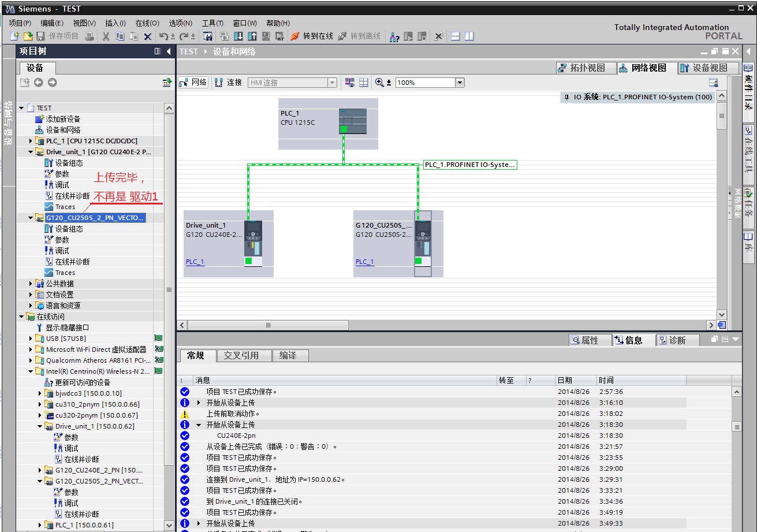Create a new project via toolbar icon

(15, 36)
